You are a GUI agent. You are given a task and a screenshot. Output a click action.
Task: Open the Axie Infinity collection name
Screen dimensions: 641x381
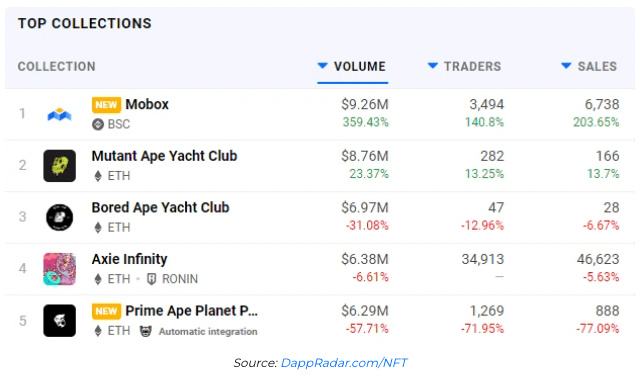pyautogui.click(x=130, y=259)
